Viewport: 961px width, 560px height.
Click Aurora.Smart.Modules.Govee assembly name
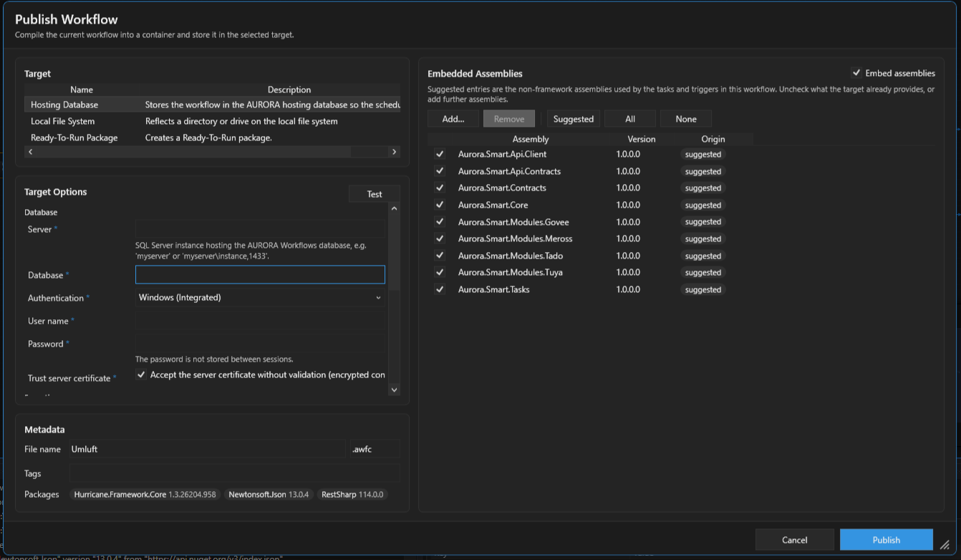pos(513,222)
